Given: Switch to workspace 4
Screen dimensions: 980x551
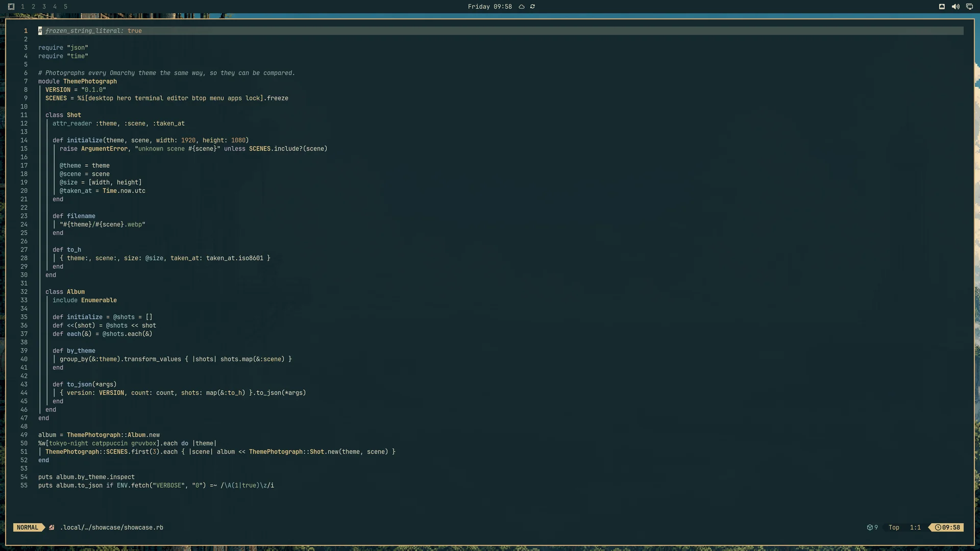Looking at the screenshot, I should (x=55, y=7).
